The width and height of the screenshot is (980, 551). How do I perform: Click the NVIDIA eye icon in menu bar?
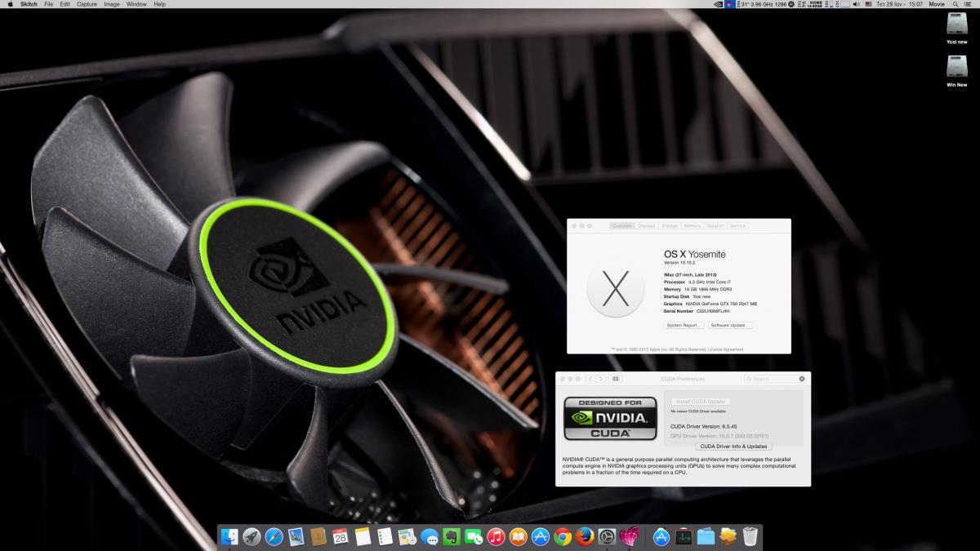(x=717, y=4)
